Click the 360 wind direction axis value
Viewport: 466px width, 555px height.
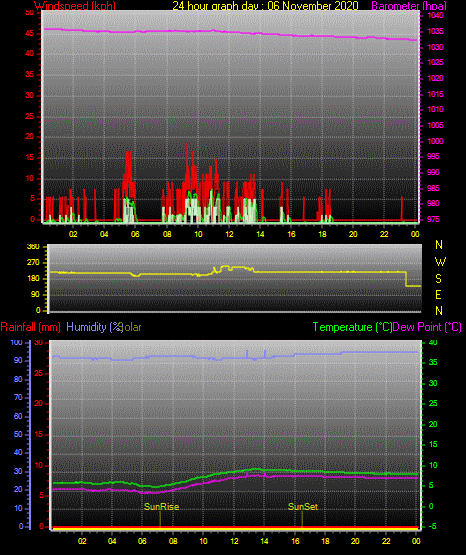click(33, 247)
